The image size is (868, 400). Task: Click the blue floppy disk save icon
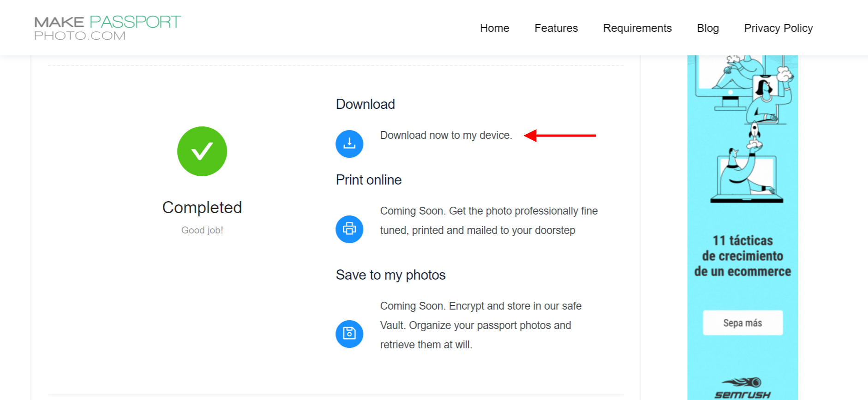(x=349, y=334)
